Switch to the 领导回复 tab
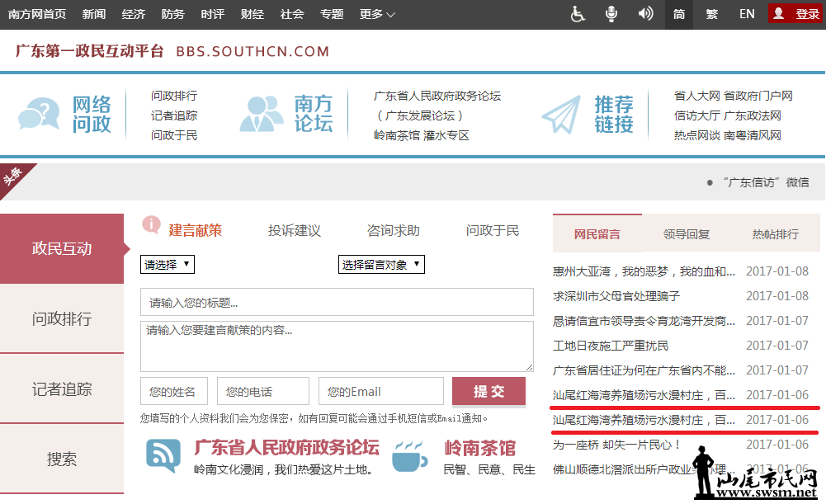The image size is (826, 504). 687,233
